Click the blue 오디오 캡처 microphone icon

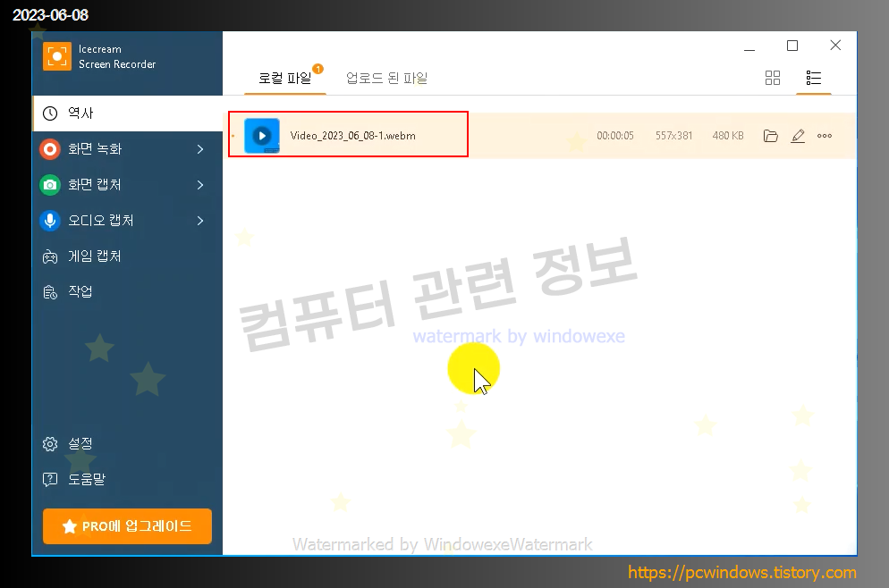[50, 221]
